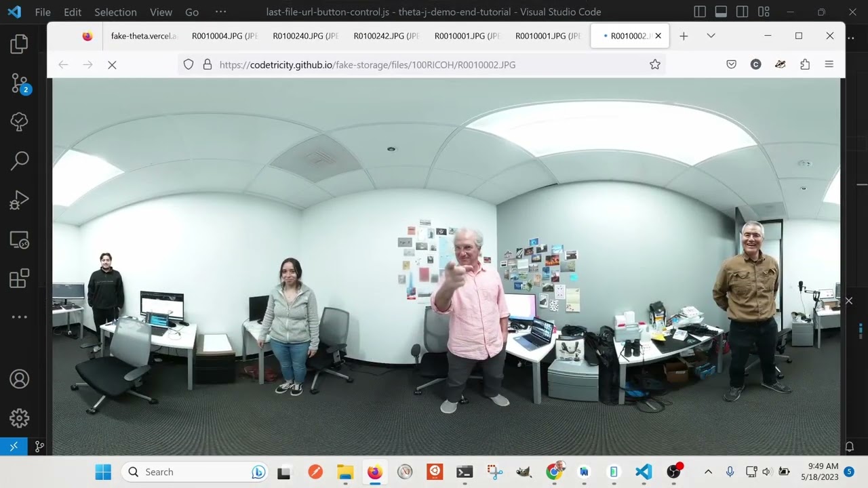This screenshot has width=868, height=488.
Task: Open the Extensions view icon
Action: tap(19, 279)
